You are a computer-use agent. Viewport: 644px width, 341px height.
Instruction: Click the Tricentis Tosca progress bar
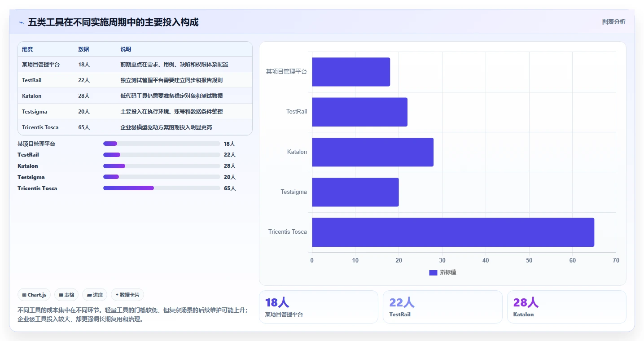point(162,188)
